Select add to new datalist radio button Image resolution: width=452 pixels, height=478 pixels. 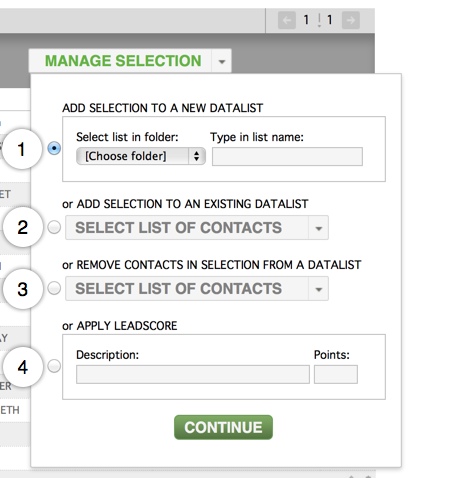click(x=54, y=148)
